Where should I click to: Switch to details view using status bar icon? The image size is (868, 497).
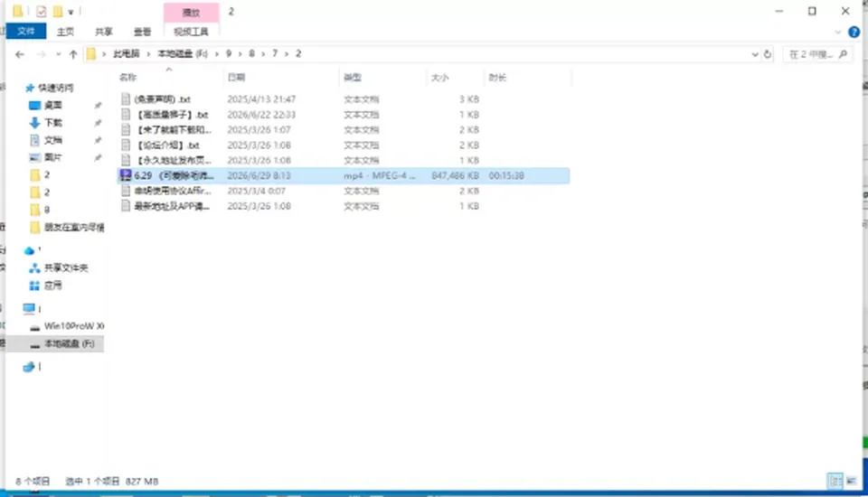coord(835,481)
